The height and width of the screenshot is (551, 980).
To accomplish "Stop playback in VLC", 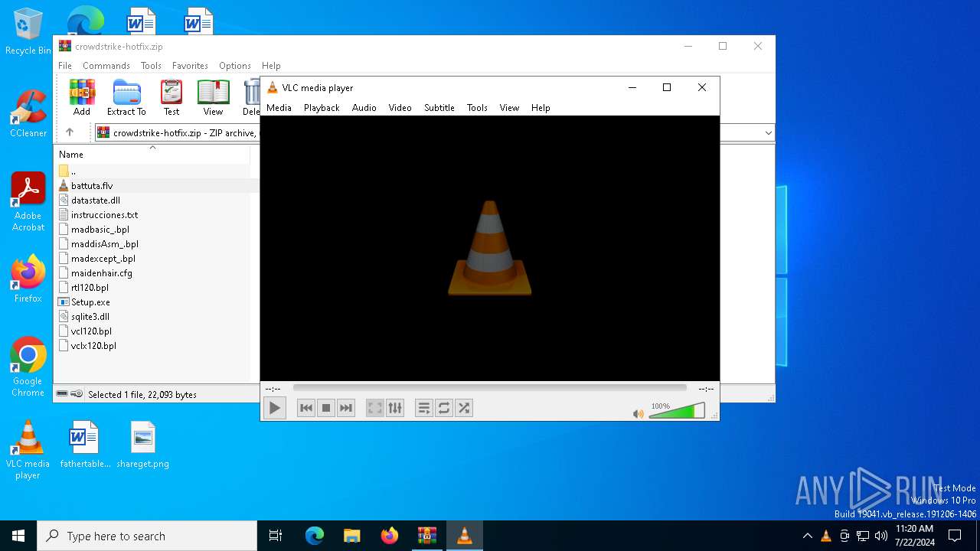I will (326, 409).
